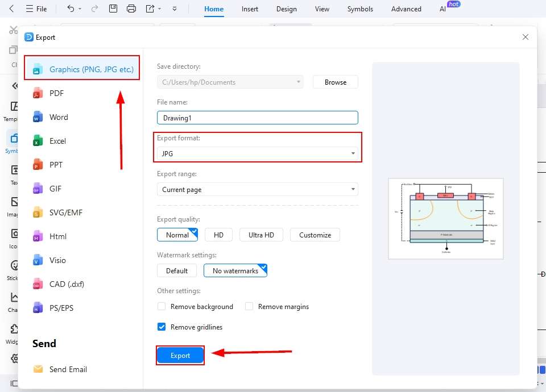Open the Symbols tab
Viewport: 546px width, 392px height.
[x=360, y=9]
